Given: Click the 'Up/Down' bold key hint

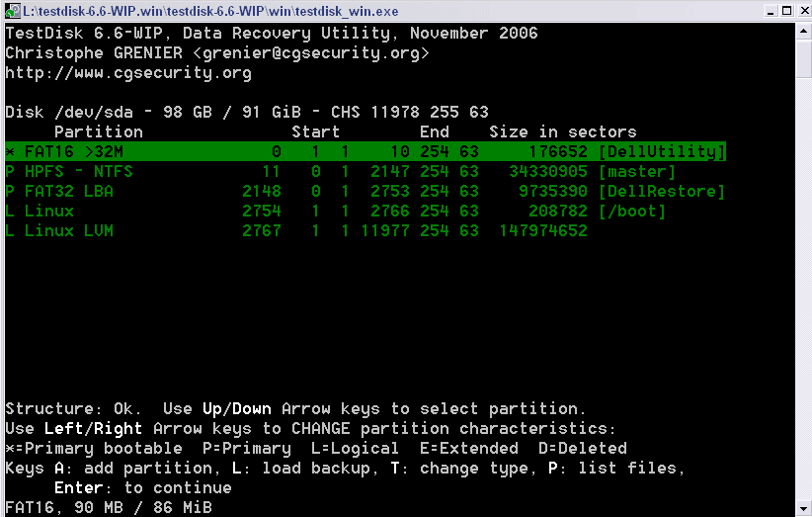Looking at the screenshot, I should coord(237,408).
